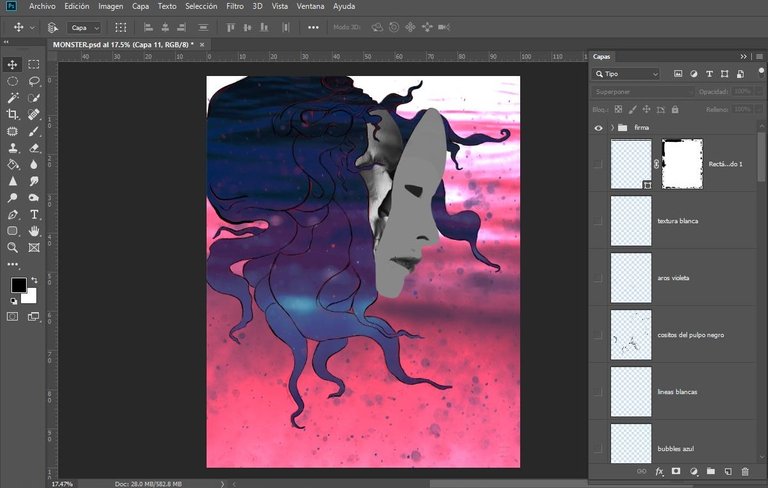The image size is (768, 488).
Task: Filter layers by shape icon
Action: (724, 74)
